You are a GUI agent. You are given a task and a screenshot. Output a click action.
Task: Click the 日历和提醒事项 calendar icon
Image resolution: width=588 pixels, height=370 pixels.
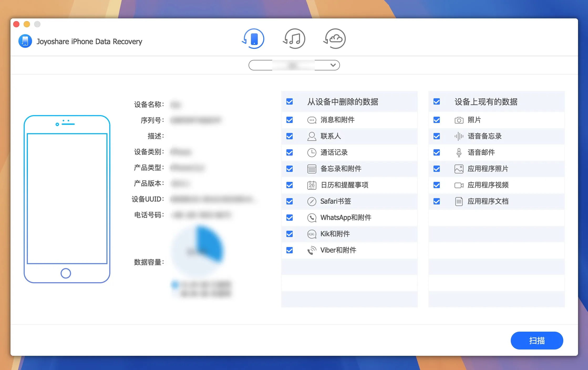tap(312, 185)
